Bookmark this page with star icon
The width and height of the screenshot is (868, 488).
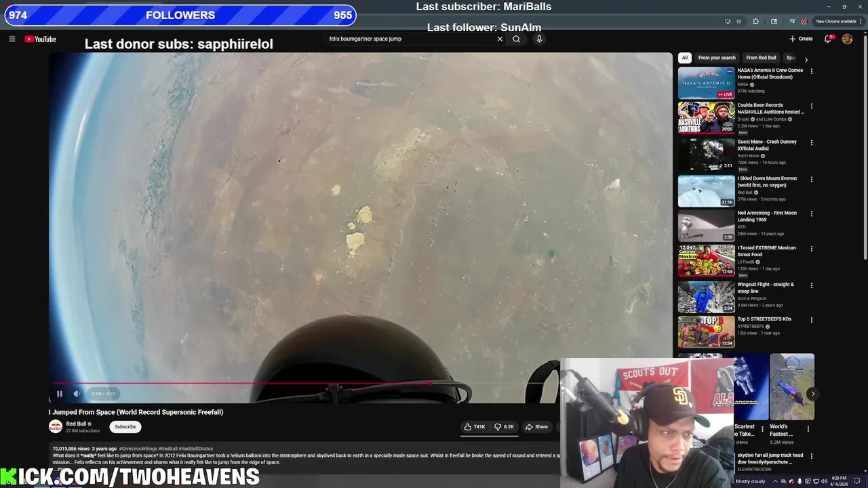(738, 22)
